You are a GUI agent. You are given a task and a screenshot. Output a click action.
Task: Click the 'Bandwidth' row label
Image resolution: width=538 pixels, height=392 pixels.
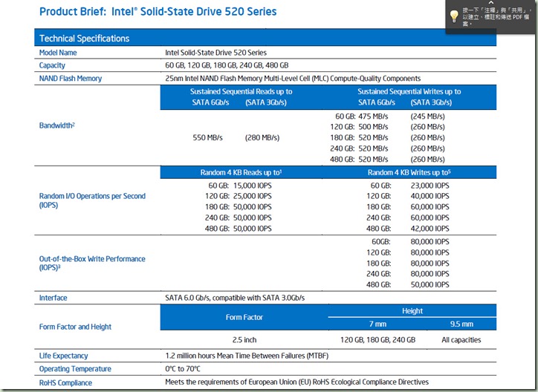pos(56,125)
